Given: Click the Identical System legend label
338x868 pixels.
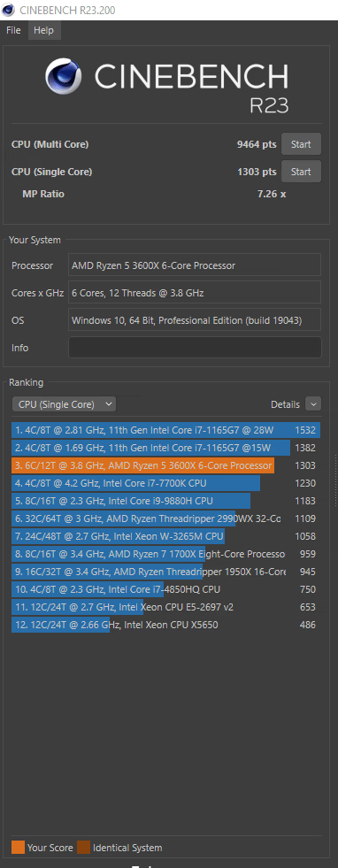Looking at the screenshot, I should pos(127,848).
